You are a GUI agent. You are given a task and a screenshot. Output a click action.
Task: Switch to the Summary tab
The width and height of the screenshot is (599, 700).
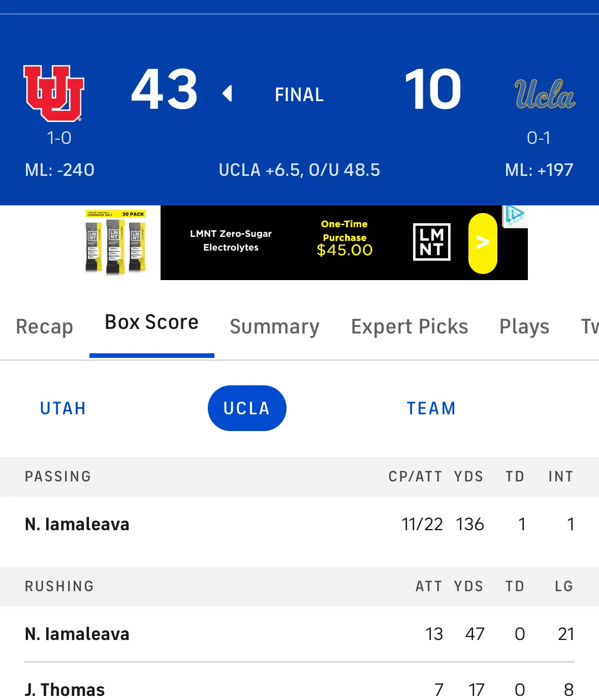pos(275,326)
